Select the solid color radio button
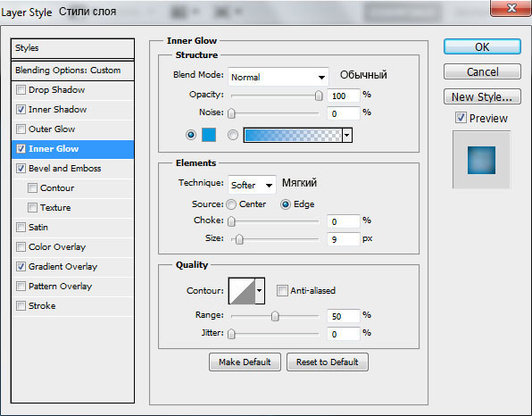The height and width of the screenshot is (416, 532). [x=191, y=135]
